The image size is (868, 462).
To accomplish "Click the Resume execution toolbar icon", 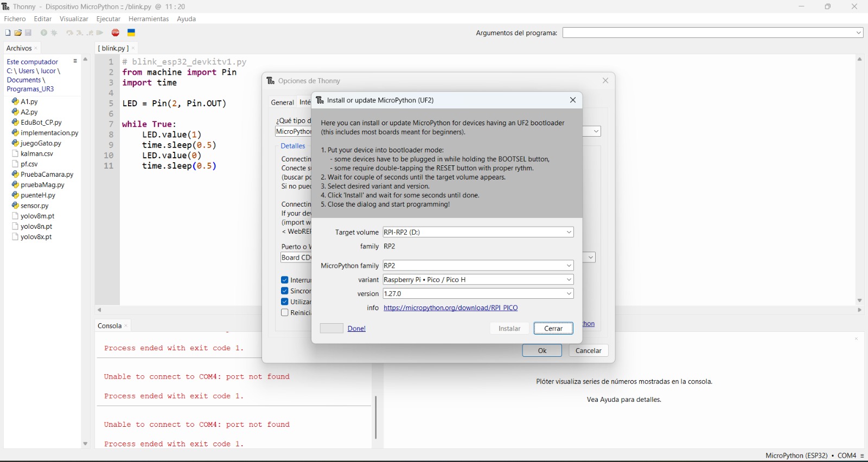I will pos(100,33).
